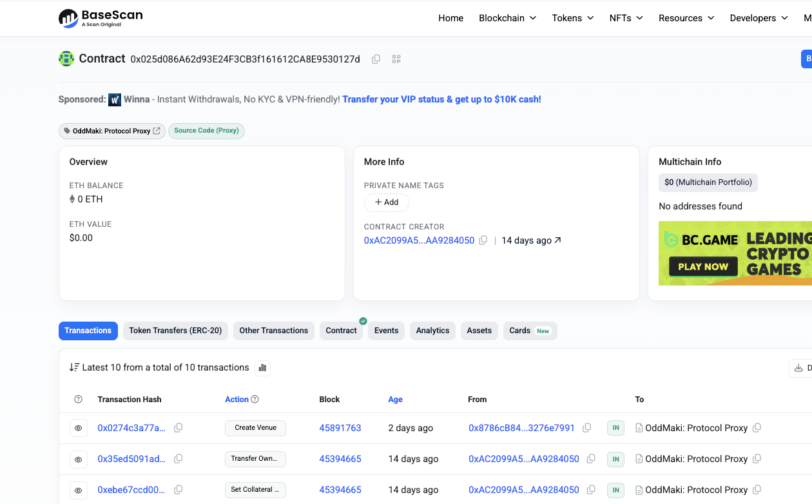Click the Create Venue action badge
The height and width of the screenshot is (504, 812).
pos(255,428)
